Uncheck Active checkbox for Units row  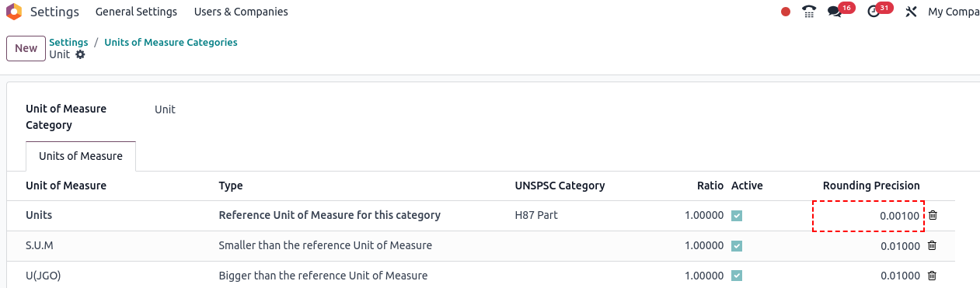[x=737, y=216]
